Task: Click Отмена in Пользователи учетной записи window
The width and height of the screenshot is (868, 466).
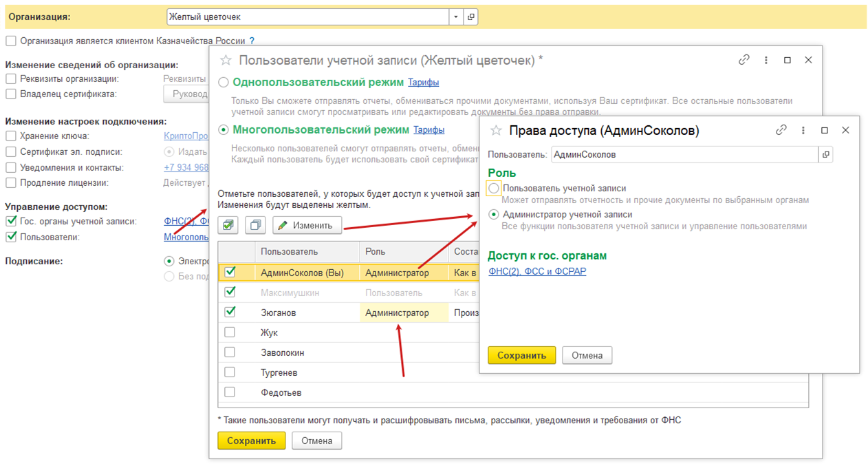Action: [316, 441]
